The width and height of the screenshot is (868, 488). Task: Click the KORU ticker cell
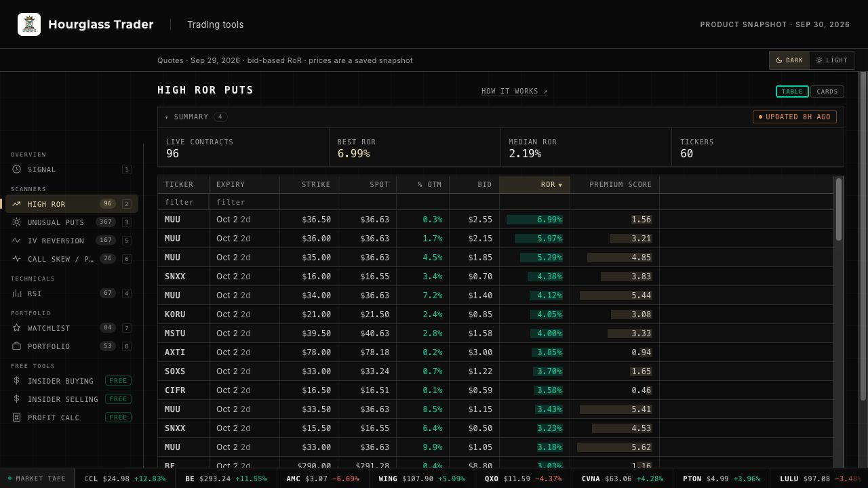tap(183, 314)
